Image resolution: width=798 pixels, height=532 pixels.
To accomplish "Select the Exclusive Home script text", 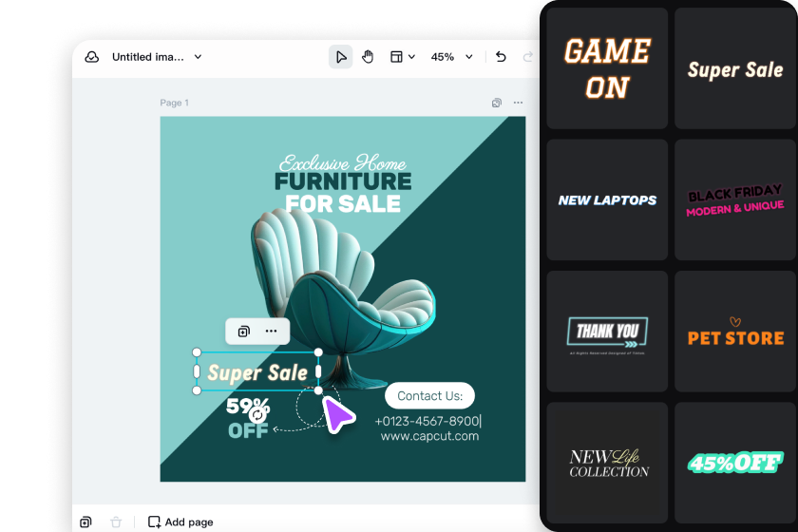I will 343,162.
